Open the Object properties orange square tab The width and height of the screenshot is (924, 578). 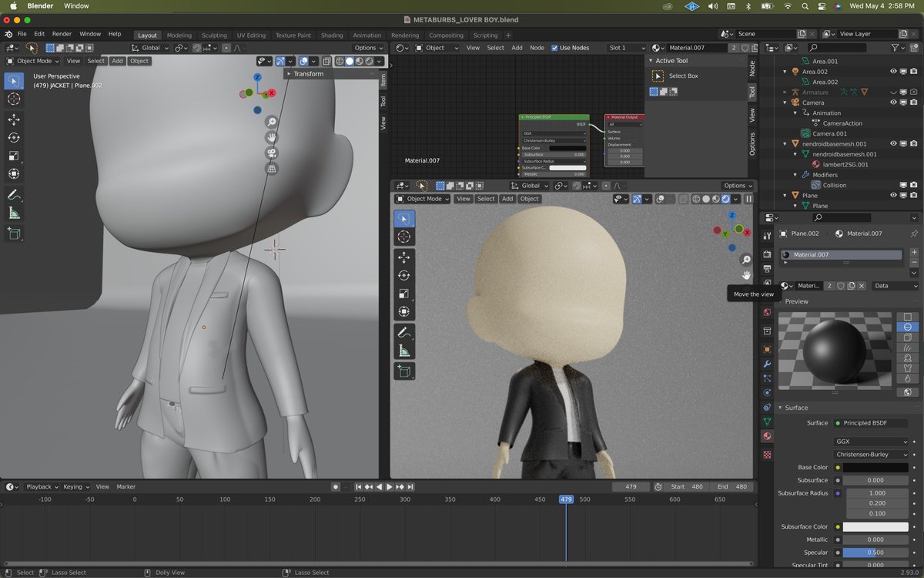click(766, 349)
